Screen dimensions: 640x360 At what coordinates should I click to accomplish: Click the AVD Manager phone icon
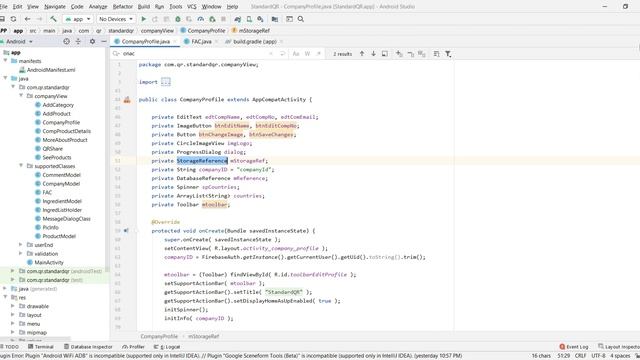point(249,19)
